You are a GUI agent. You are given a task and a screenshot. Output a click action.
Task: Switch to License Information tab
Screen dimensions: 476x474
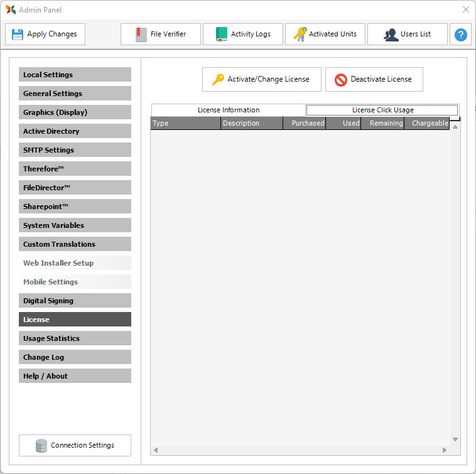(229, 110)
